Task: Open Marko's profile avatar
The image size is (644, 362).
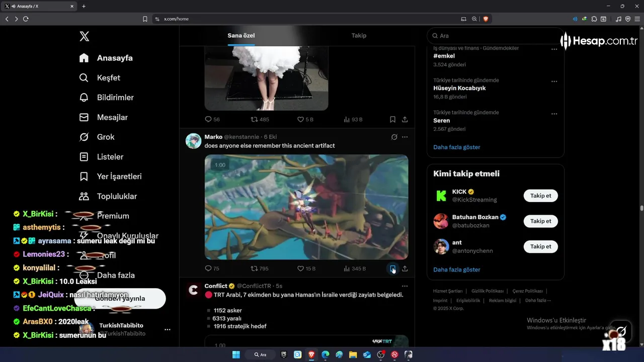Action: [x=194, y=141]
